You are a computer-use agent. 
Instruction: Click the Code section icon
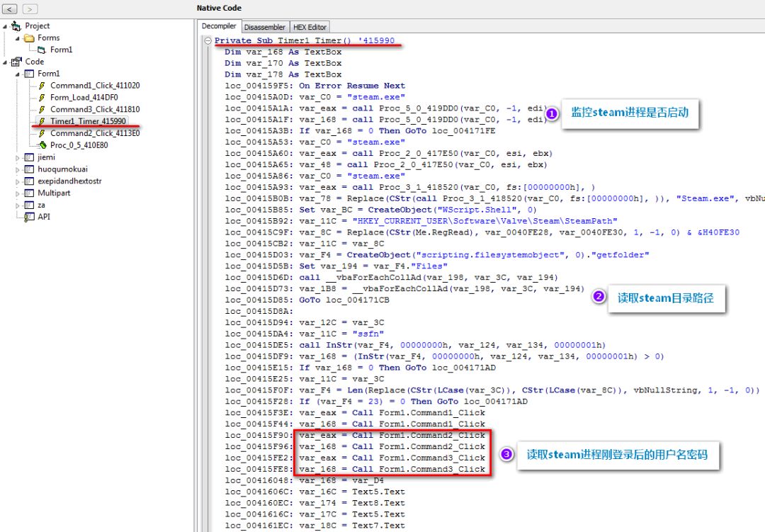click(16, 62)
